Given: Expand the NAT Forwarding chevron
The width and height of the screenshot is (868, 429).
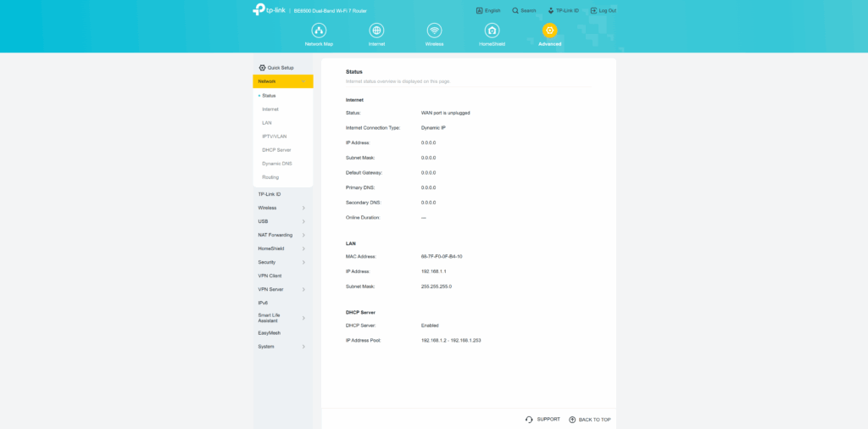Looking at the screenshot, I should [x=303, y=235].
